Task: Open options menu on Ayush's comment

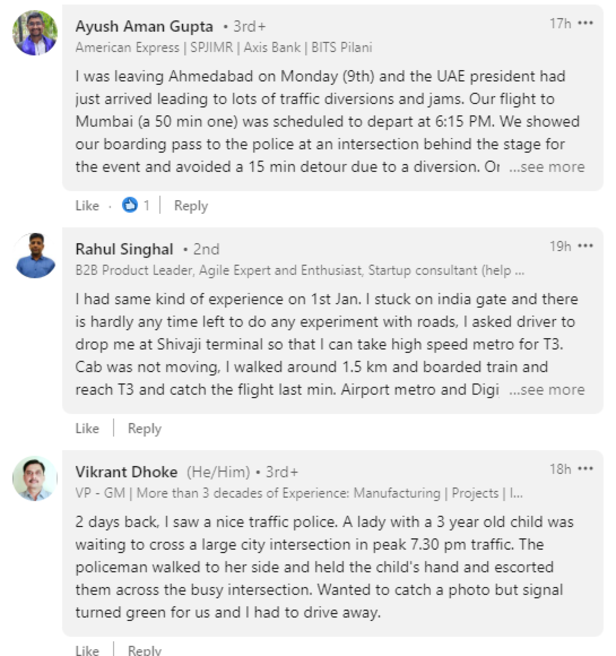Action: click(585, 24)
